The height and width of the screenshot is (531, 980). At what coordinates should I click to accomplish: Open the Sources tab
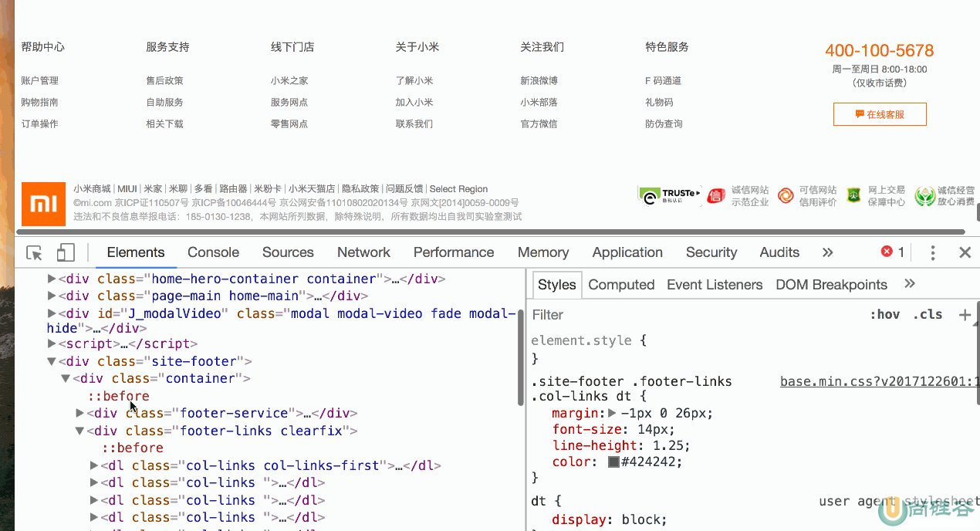288,252
